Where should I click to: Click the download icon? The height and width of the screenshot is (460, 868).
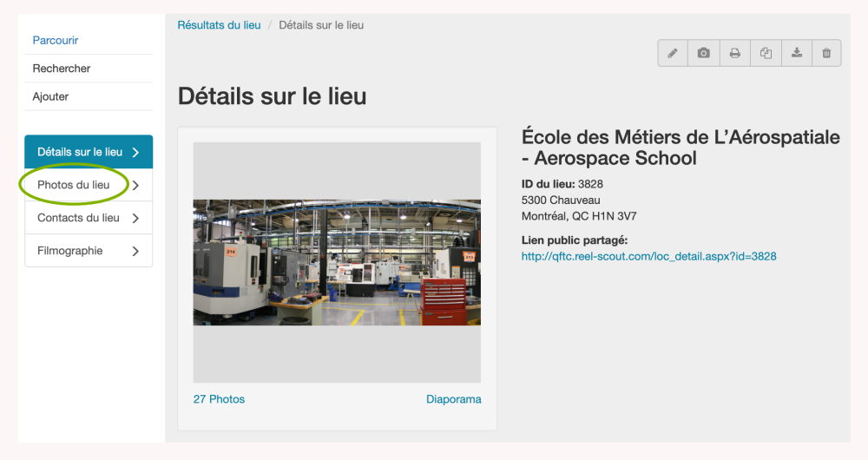[x=797, y=53]
